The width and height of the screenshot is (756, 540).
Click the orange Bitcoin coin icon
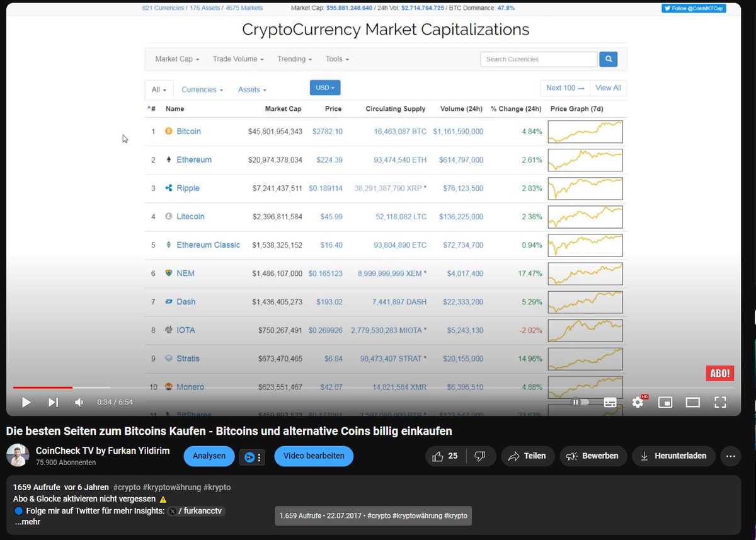[168, 131]
